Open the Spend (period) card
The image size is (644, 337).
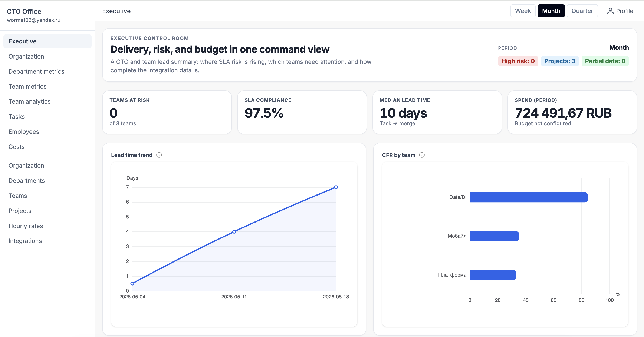tap(572, 112)
